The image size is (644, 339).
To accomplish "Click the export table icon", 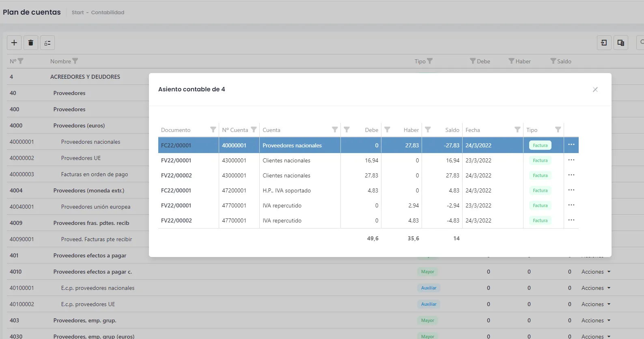I will click(x=621, y=43).
